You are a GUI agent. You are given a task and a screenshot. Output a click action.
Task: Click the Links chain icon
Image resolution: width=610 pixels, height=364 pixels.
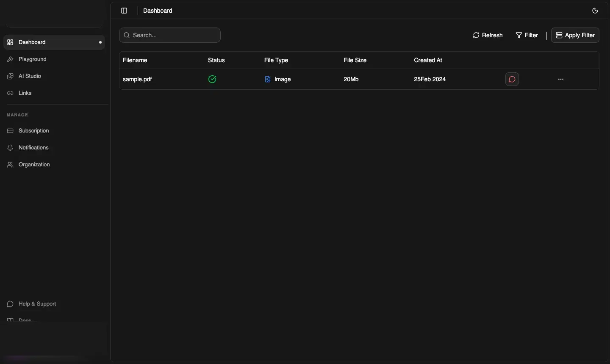10,93
